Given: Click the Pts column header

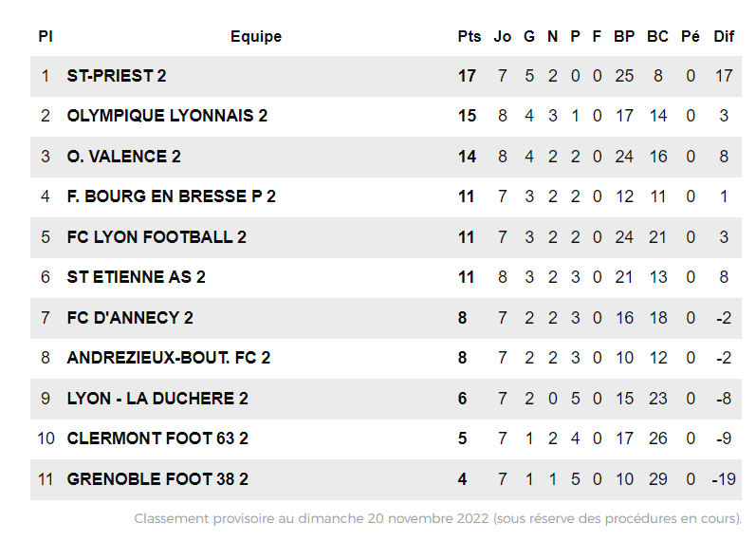Looking at the screenshot, I should click(469, 37).
